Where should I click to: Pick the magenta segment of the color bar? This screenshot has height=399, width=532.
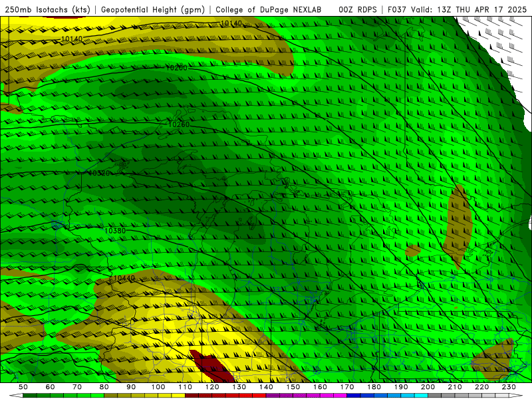[340, 396]
